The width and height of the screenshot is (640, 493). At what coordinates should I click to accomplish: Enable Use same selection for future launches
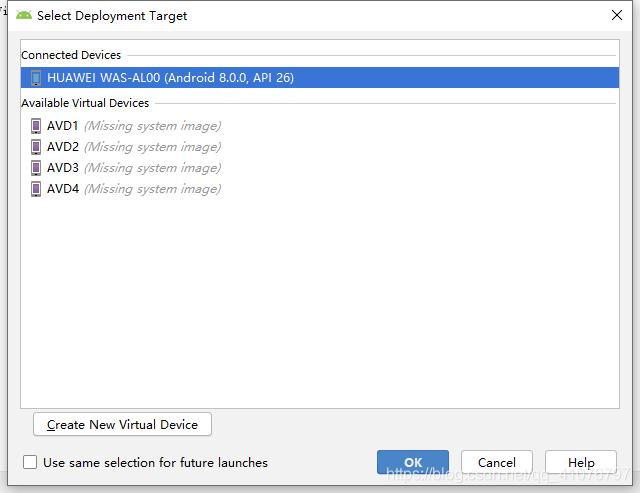(x=30, y=462)
